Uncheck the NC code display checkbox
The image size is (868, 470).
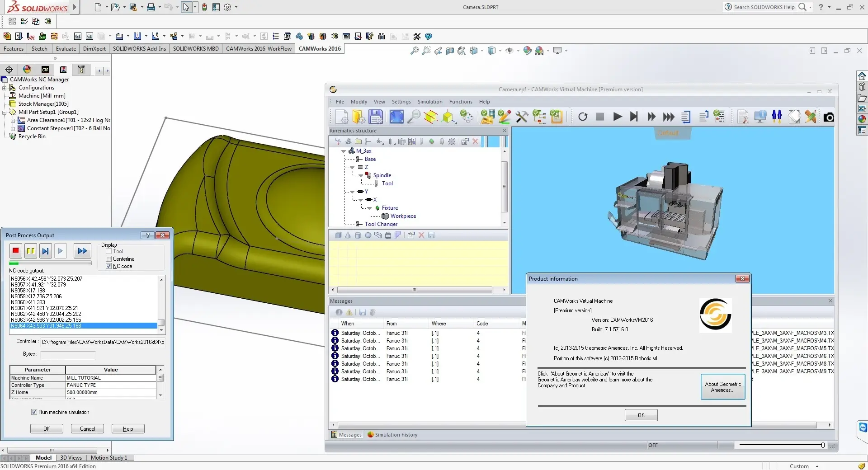[x=108, y=266]
